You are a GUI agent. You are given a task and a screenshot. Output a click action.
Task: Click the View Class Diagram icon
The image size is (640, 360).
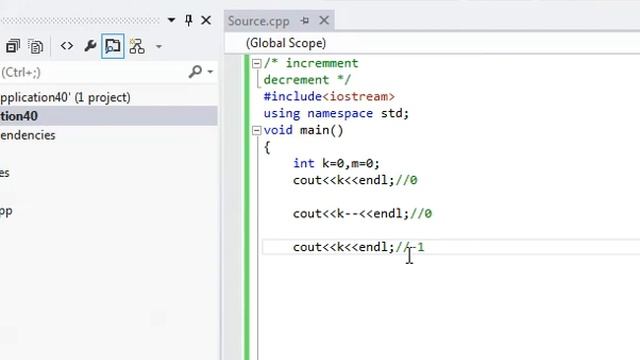point(137,46)
